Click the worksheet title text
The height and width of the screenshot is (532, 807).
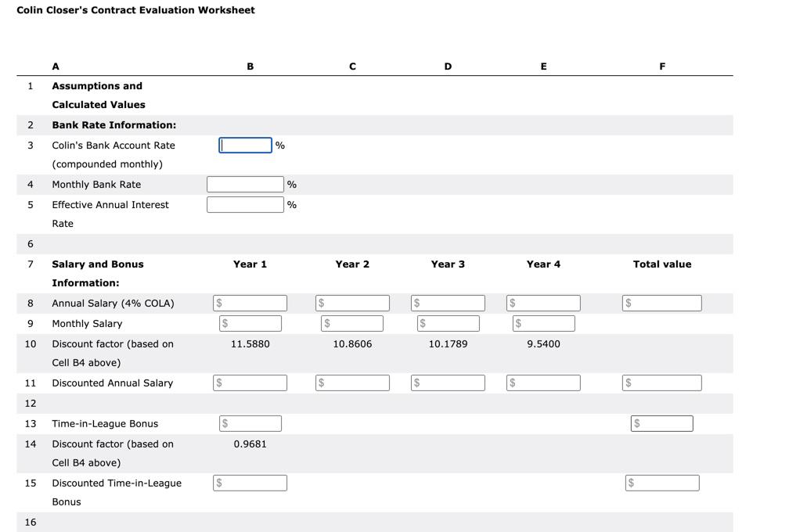(x=135, y=10)
